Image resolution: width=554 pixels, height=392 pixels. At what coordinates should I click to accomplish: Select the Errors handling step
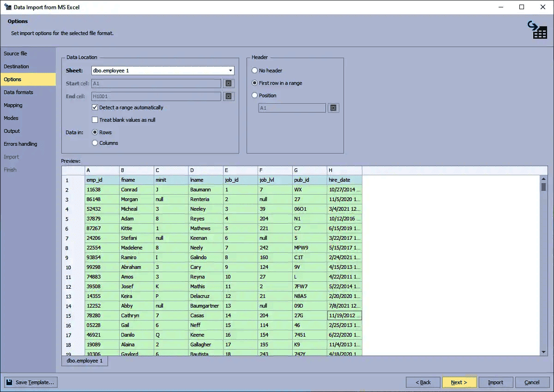(x=21, y=144)
